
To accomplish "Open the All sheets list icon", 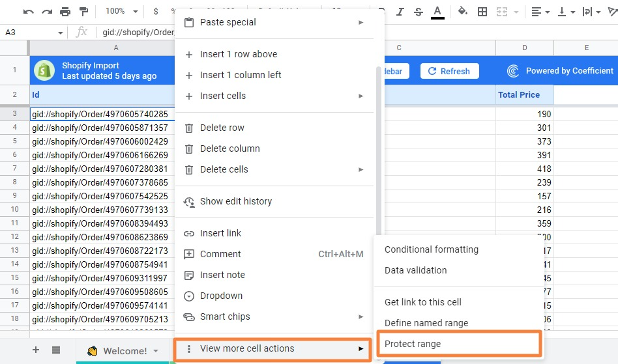I will (56, 350).
